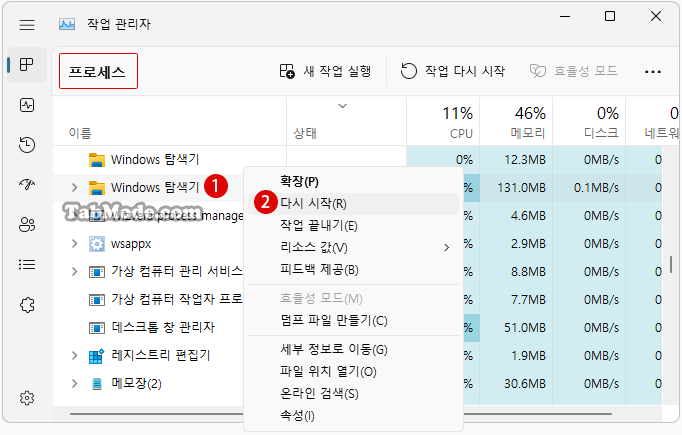Viewport: 682px width, 435px height.
Task: Click the disabled 효율성 모드(M) menu entry
Action: (x=353, y=298)
